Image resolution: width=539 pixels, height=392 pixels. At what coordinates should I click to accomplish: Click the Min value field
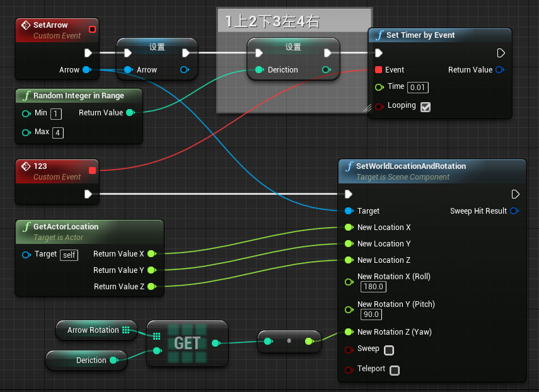click(x=56, y=114)
